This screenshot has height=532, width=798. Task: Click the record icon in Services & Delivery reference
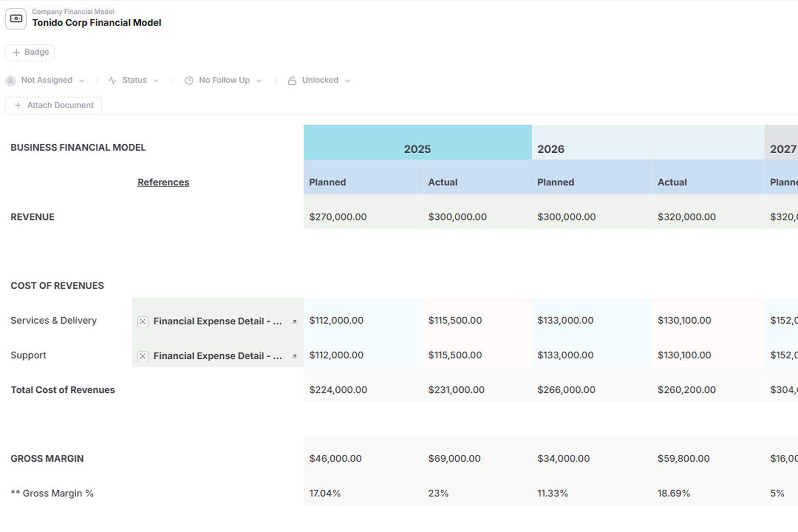143,321
